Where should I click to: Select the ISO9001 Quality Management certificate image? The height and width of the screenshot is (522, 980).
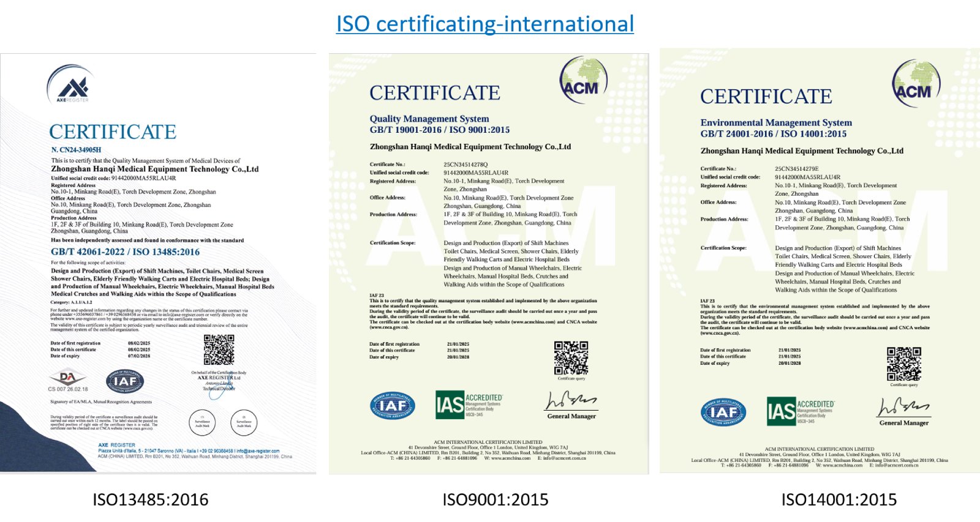489,264
